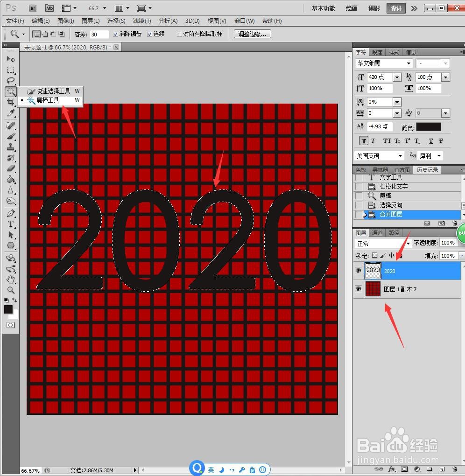This screenshot has width=465, height=476.
Task: Switch to 摄影 workspace
Action: point(374,8)
